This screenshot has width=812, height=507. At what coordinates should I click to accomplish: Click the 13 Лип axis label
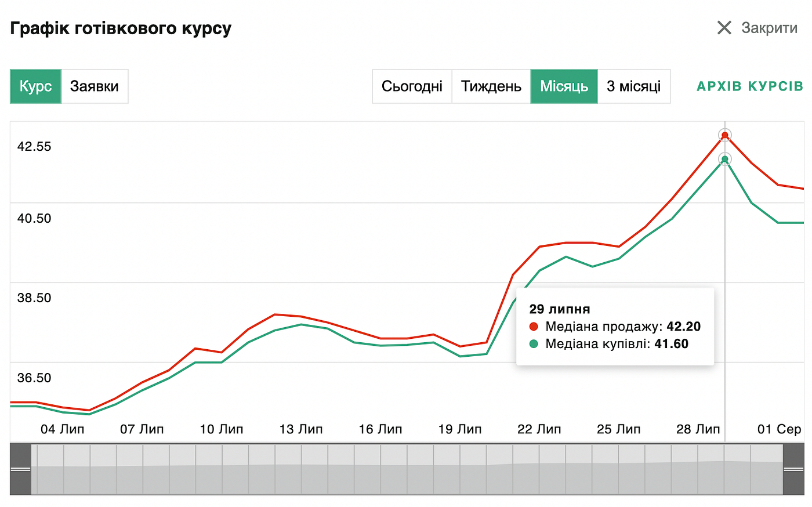pyautogui.click(x=301, y=429)
